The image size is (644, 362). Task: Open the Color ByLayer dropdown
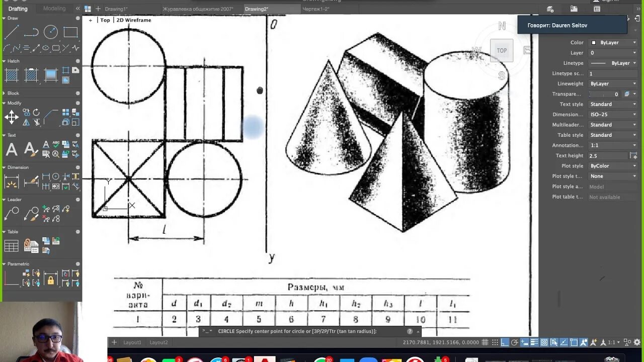click(613, 43)
